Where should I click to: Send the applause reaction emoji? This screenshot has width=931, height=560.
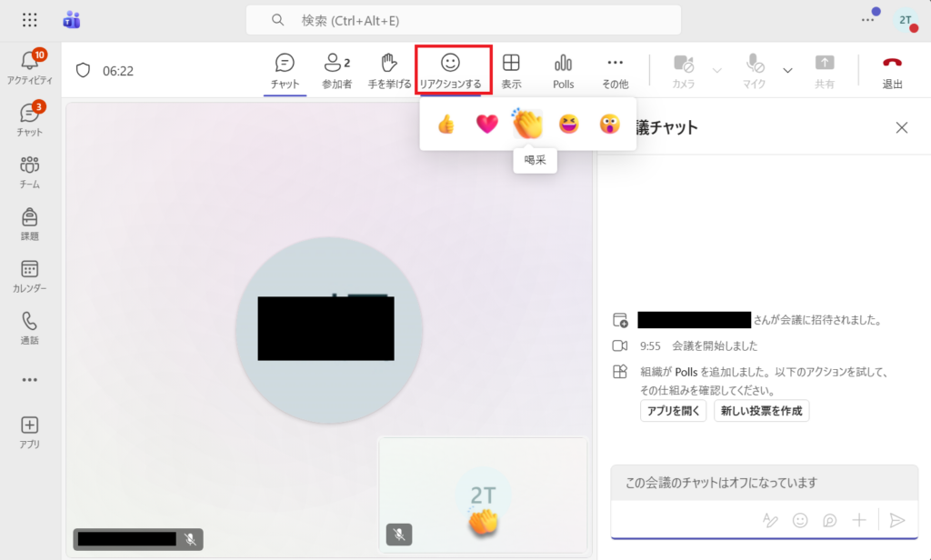point(527,125)
